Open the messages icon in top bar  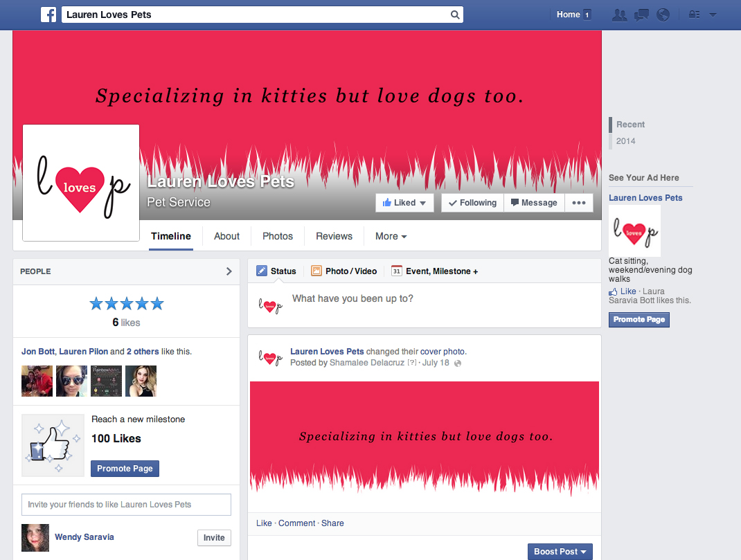pyautogui.click(x=641, y=15)
